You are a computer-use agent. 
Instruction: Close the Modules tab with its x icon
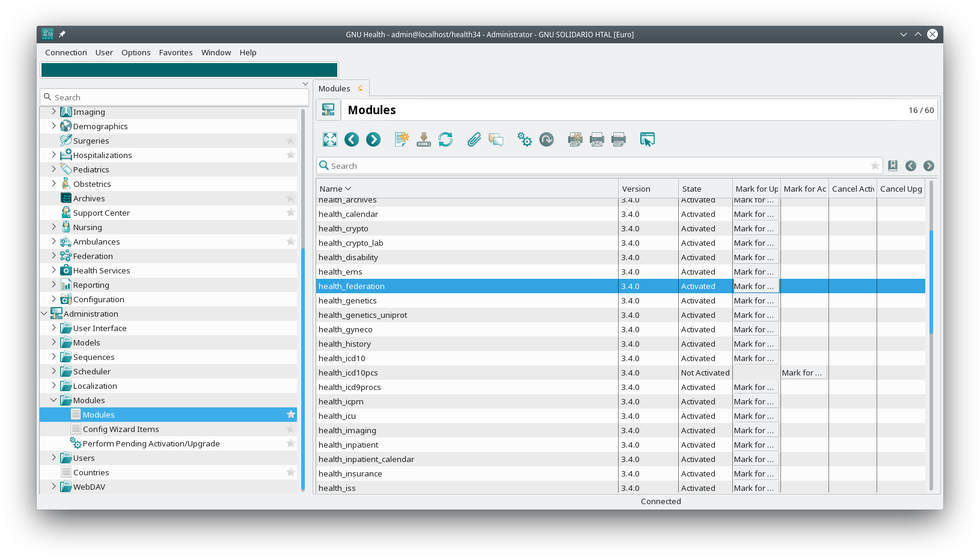[360, 88]
